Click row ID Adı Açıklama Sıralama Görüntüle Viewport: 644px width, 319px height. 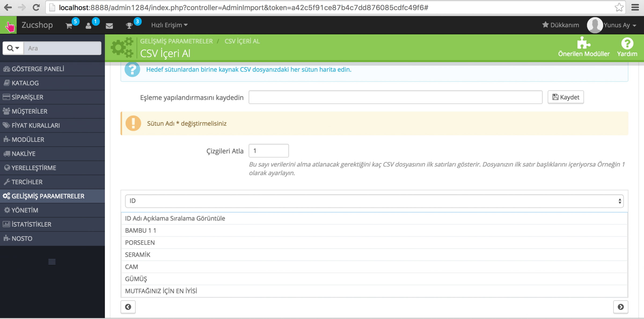point(374,218)
